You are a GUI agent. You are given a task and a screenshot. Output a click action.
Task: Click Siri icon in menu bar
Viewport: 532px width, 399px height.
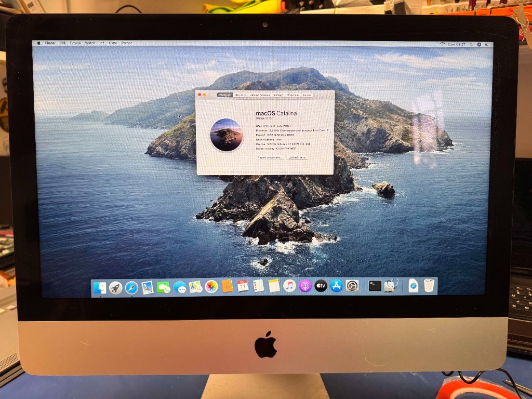479,45
